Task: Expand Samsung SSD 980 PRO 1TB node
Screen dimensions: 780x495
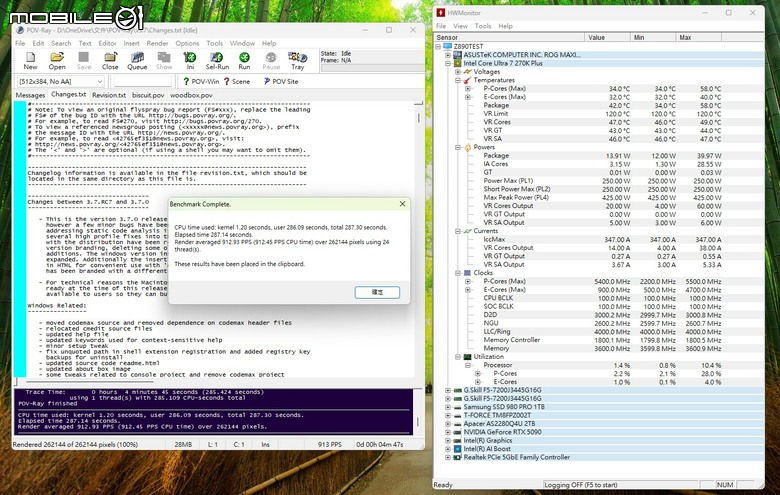Action: [x=448, y=407]
